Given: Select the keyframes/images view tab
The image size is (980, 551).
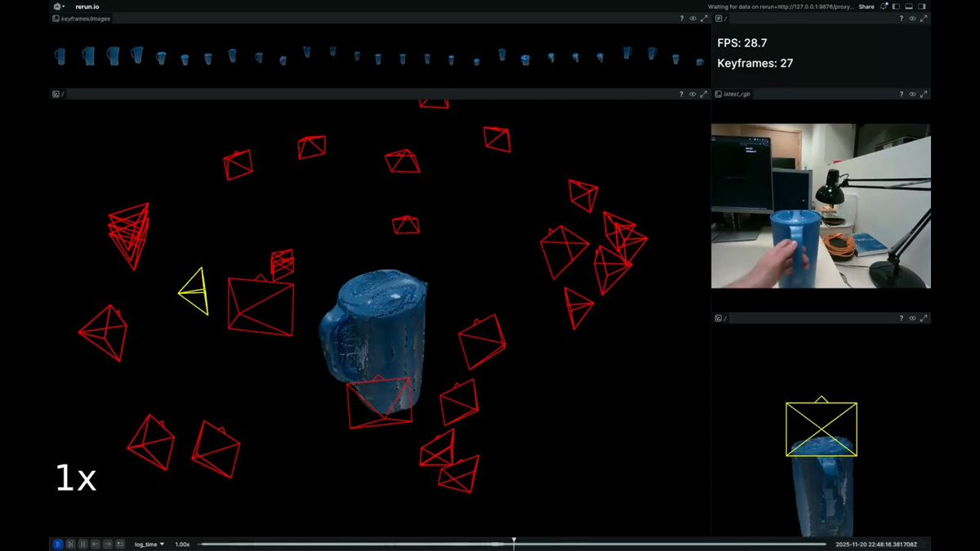Looking at the screenshot, I should 81,18.
